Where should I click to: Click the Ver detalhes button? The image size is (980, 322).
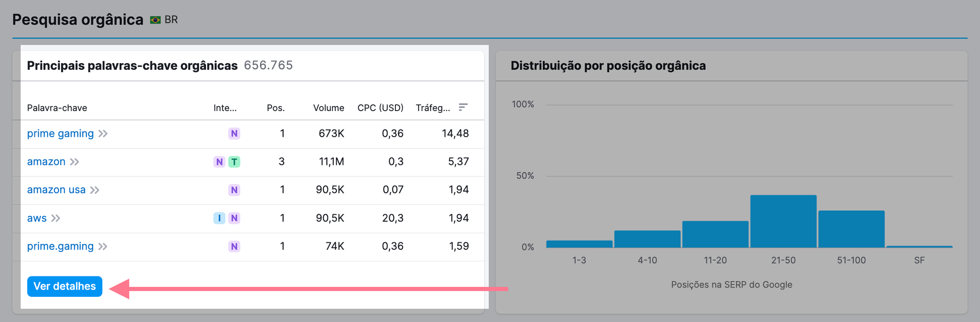[65, 286]
